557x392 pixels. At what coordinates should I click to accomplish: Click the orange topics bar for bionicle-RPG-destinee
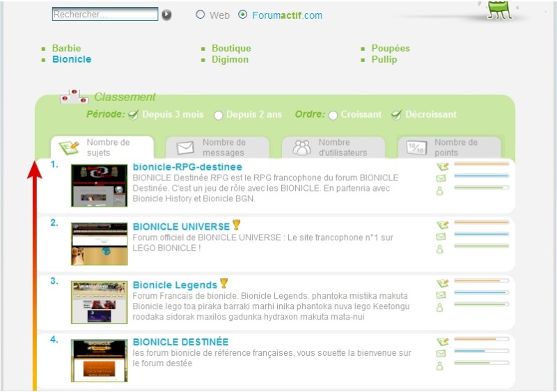481,164
